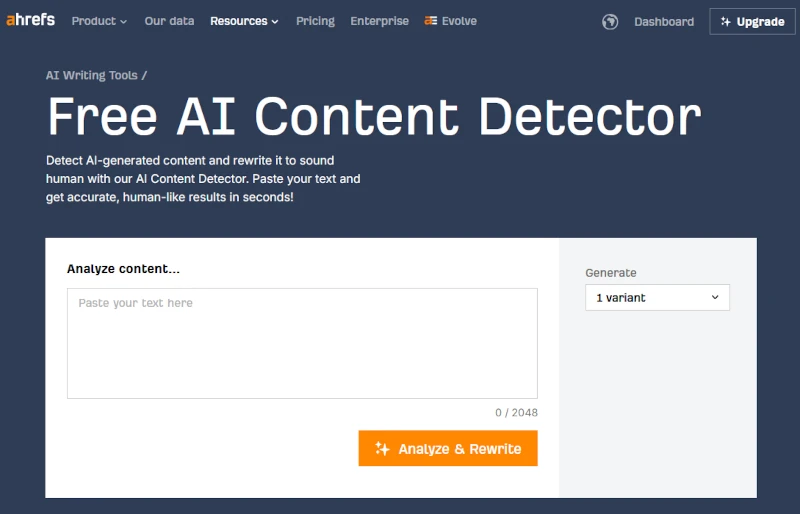Click the Analyze & Rewrite button

[448, 448]
